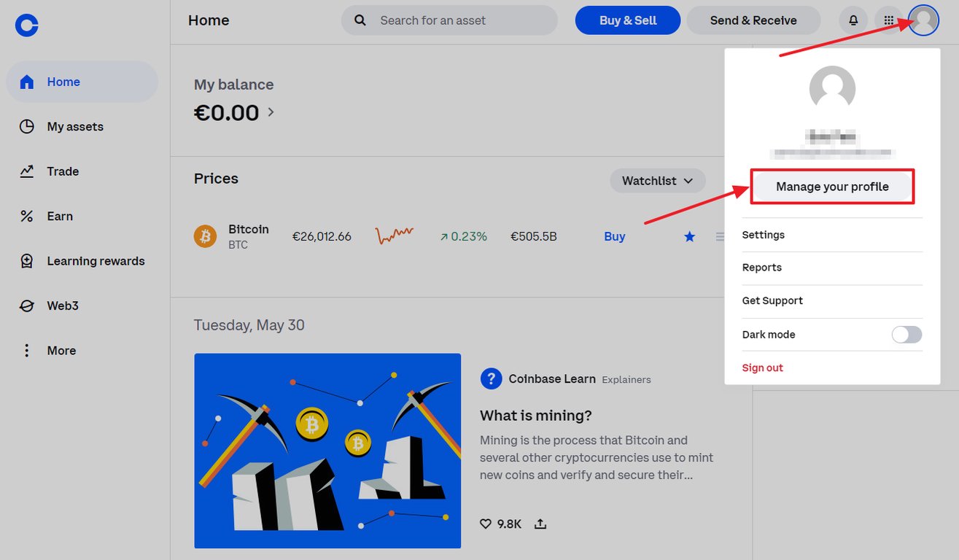Select 'Manage your profile' from the menu
The image size is (959, 560).
[832, 187]
